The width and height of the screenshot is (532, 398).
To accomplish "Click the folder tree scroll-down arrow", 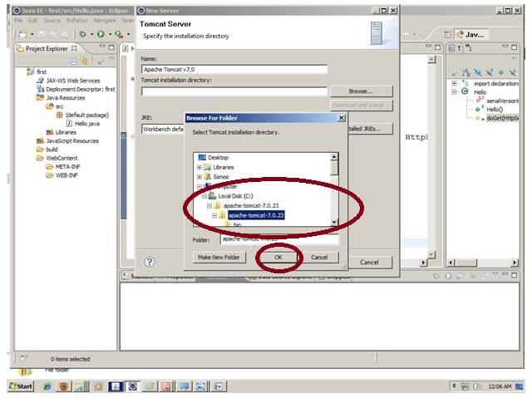I will tap(334, 223).
